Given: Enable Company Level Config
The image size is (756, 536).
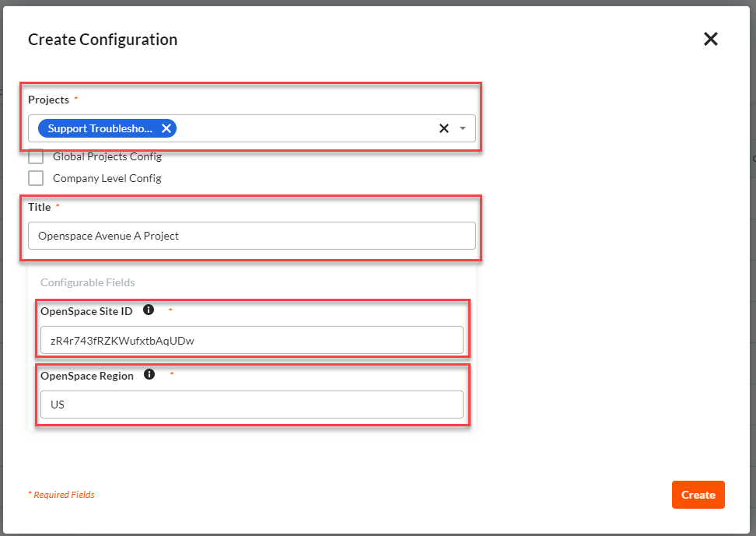Looking at the screenshot, I should click(36, 177).
